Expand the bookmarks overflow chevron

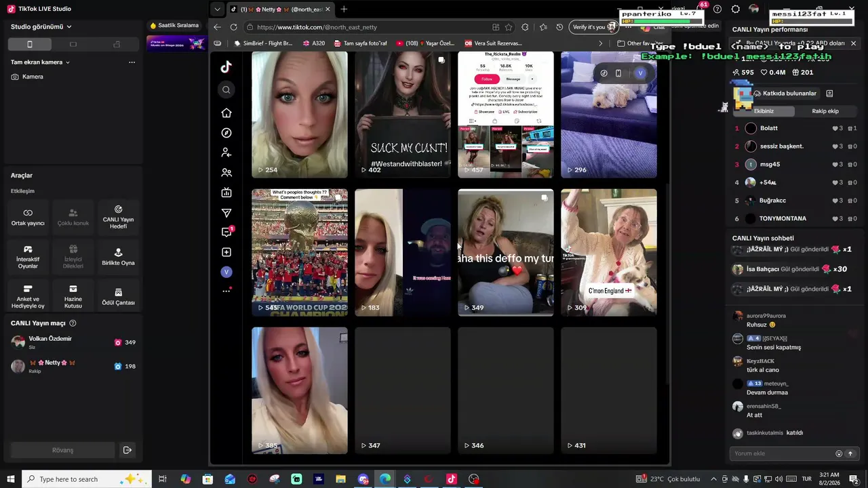(600, 43)
